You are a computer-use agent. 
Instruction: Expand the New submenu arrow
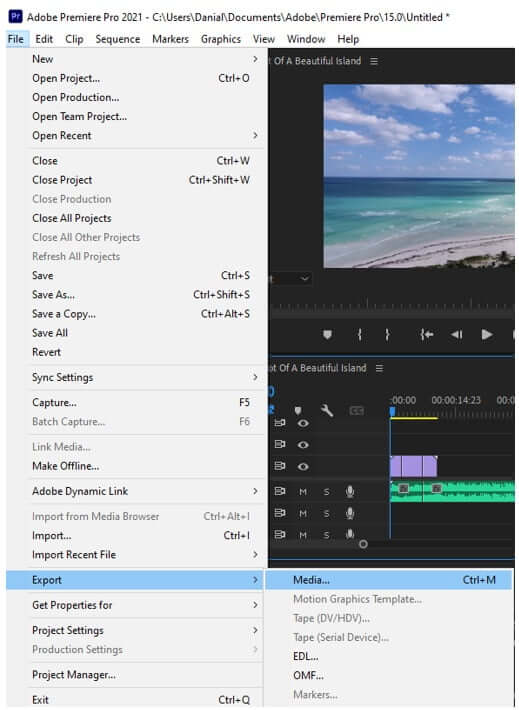click(x=255, y=59)
